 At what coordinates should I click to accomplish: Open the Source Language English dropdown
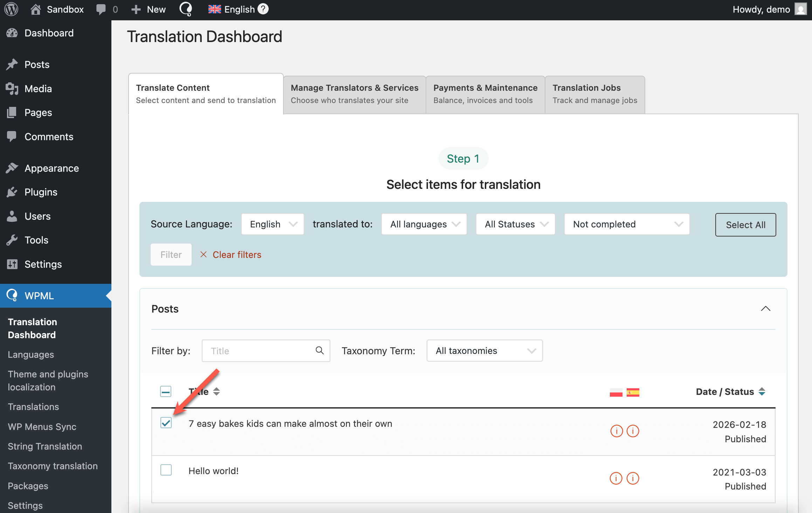coord(273,224)
